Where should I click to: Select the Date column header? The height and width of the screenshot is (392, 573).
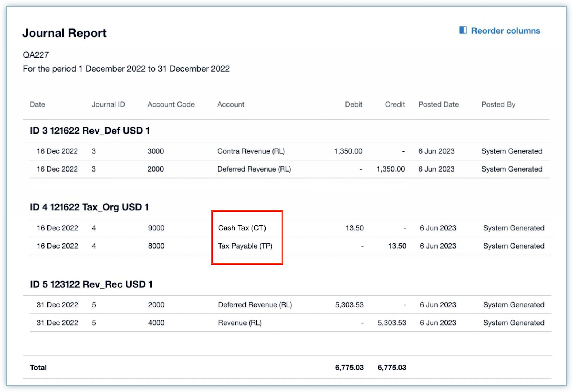37,104
